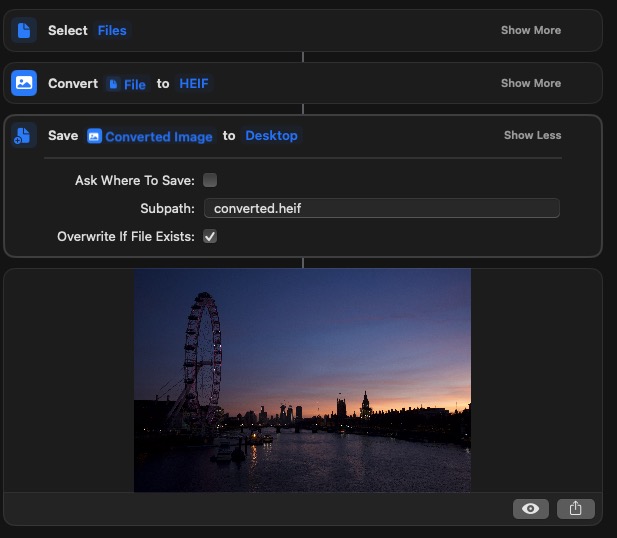Expand Show More on the Convert action
This screenshot has width=617, height=538.
click(x=530, y=83)
